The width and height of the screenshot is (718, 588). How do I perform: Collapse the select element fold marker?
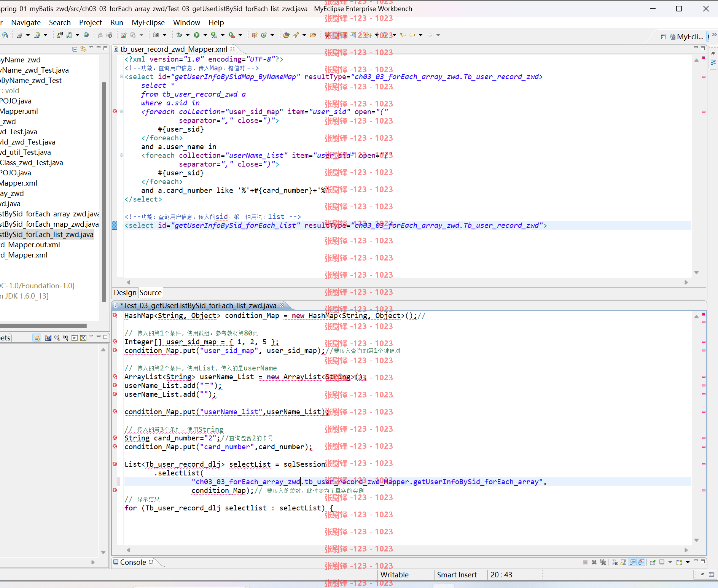122,76
